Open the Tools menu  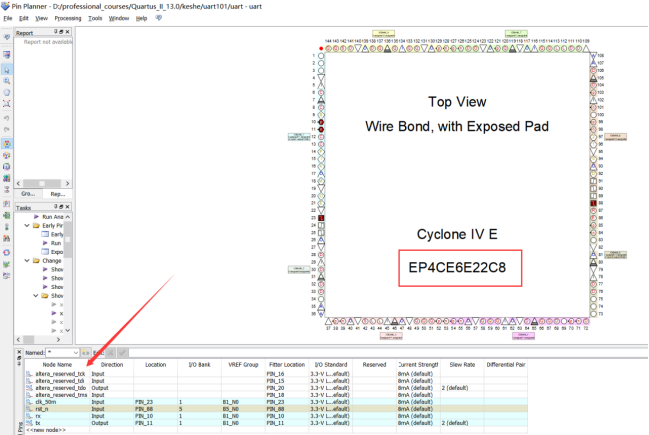point(95,18)
